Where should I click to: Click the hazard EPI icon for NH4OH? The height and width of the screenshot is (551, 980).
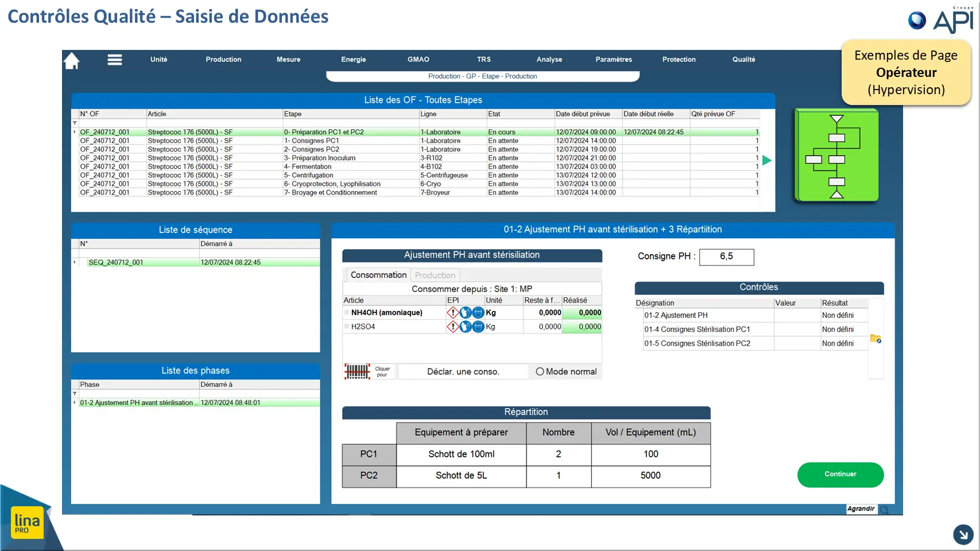coord(453,313)
